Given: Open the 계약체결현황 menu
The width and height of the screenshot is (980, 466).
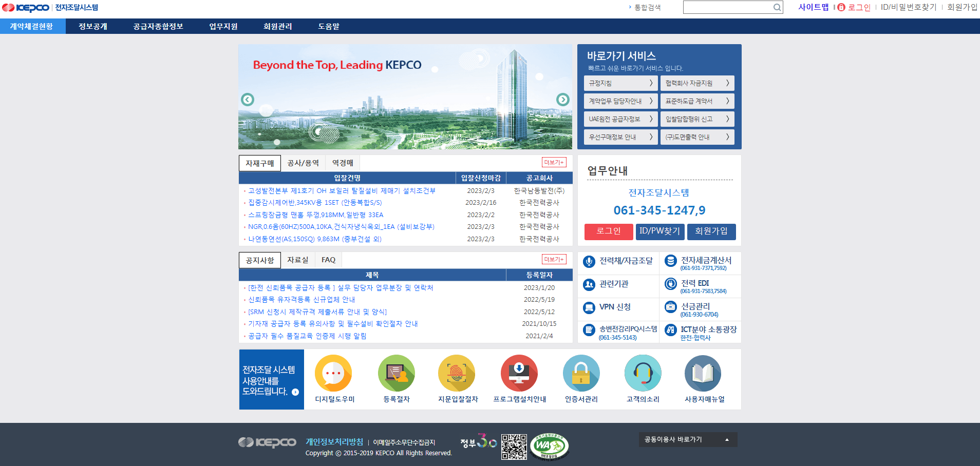Looking at the screenshot, I should coord(32,26).
